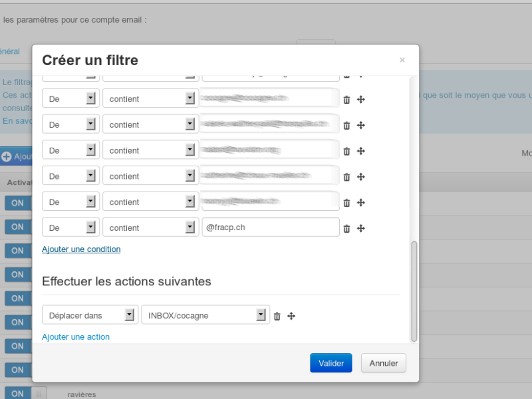Grab the move handle of the @fracp.ch condition
The image size is (532, 399).
pos(361,228)
